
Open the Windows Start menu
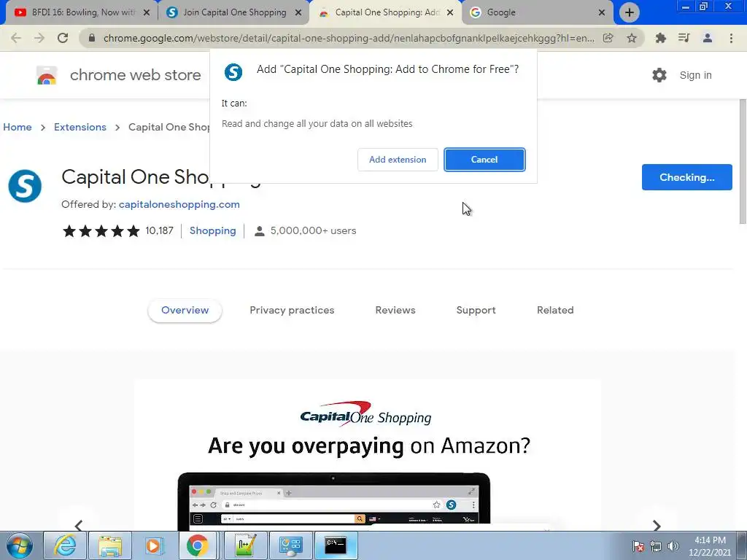[x=20, y=545]
